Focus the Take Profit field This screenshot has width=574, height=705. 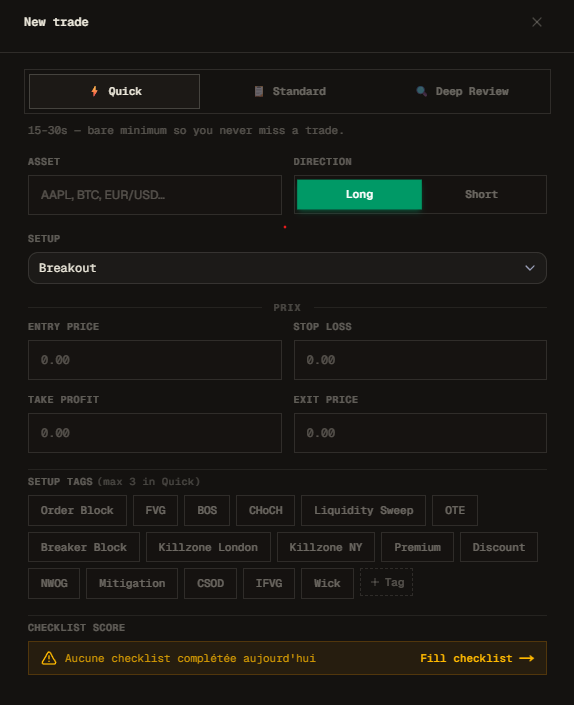click(155, 433)
